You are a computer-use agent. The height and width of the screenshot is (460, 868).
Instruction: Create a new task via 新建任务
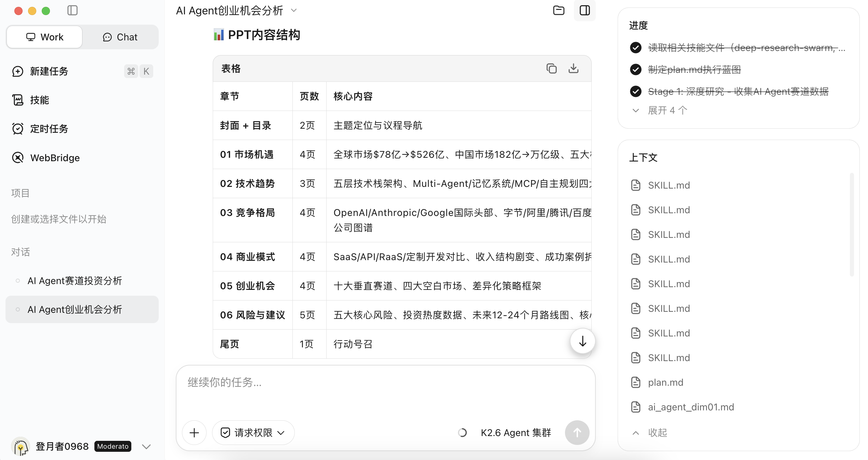pos(82,71)
